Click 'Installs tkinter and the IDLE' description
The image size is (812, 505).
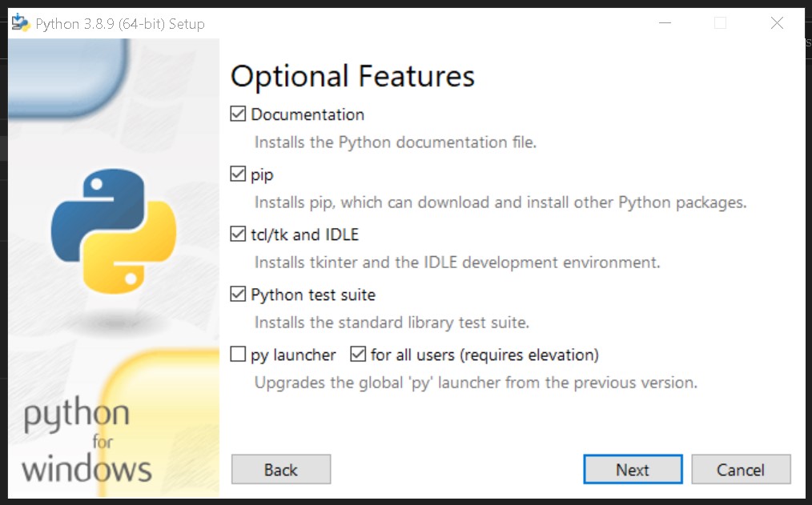[x=457, y=263]
